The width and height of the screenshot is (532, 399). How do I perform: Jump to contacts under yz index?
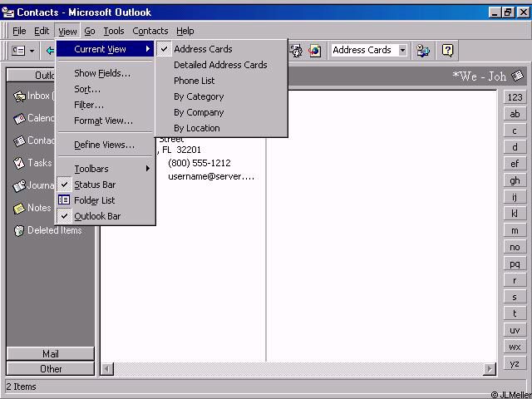515,363
